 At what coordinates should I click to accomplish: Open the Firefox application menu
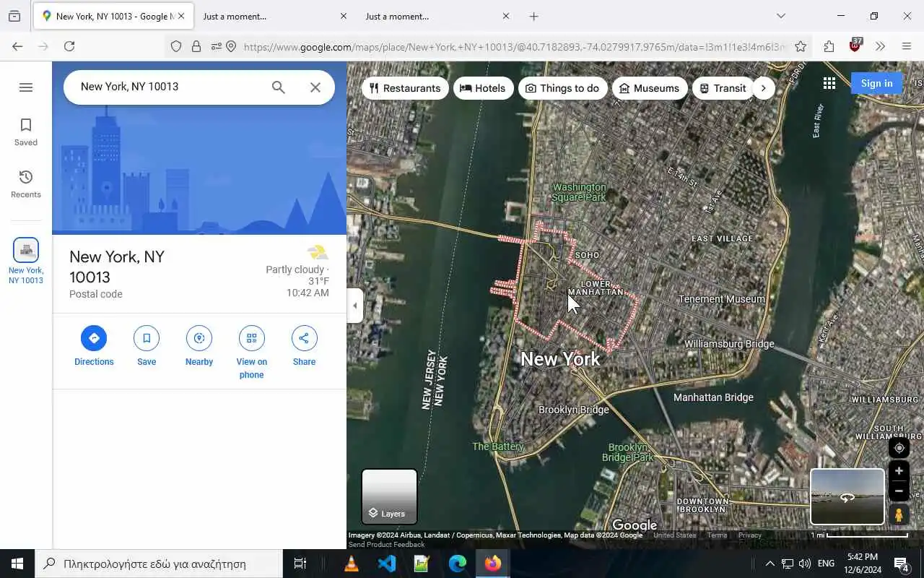point(907,46)
